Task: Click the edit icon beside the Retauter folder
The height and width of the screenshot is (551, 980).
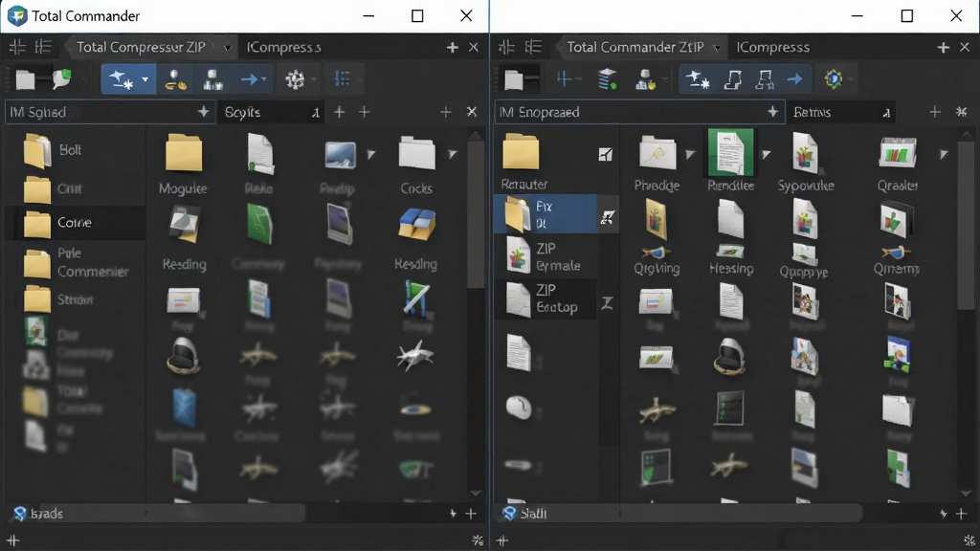Action: click(606, 154)
